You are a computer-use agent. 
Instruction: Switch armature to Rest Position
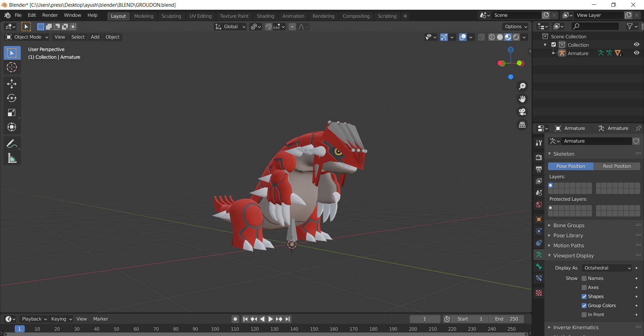616,166
